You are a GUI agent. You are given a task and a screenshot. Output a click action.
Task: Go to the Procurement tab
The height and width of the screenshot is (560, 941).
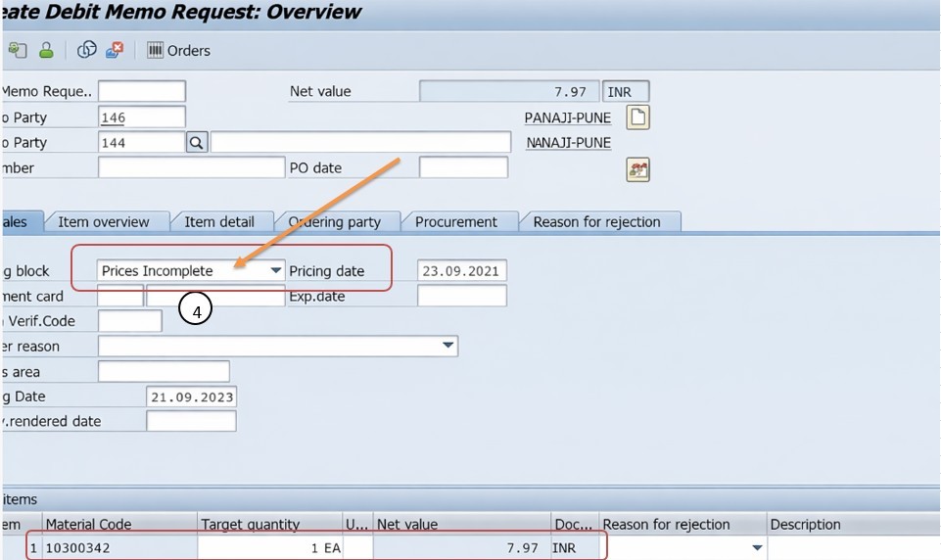pyautogui.click(x=456, y=222)
